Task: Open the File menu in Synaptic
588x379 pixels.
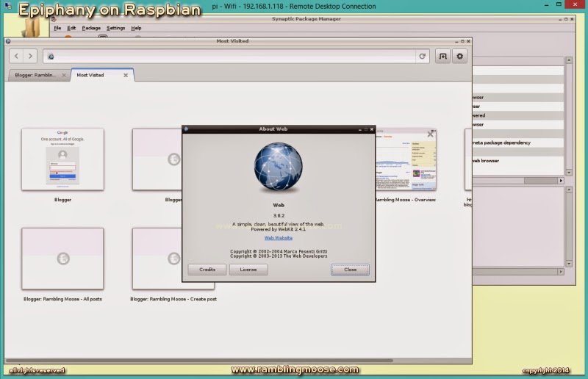Action: click(57, 28)
